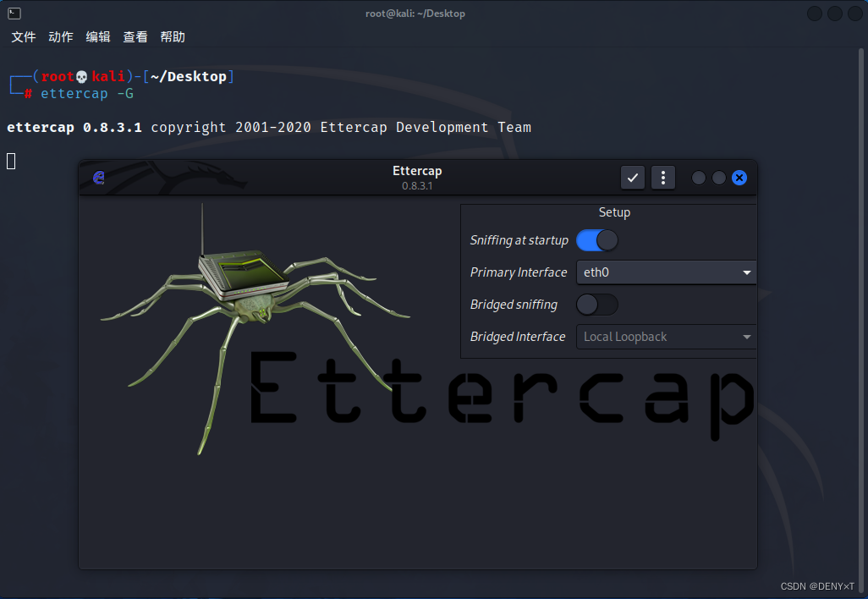Click the 'Setup' heading text
The image size is (868, 599).
614,212
